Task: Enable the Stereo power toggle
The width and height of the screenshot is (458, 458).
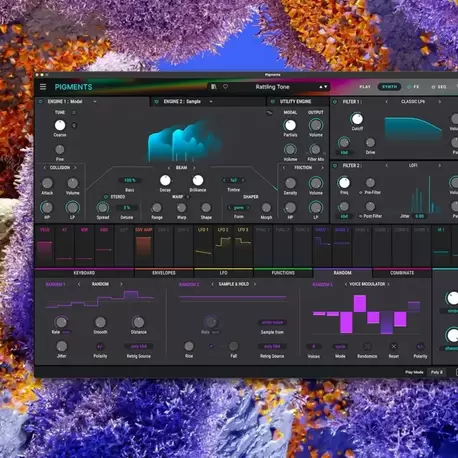Action: [106, 197]
